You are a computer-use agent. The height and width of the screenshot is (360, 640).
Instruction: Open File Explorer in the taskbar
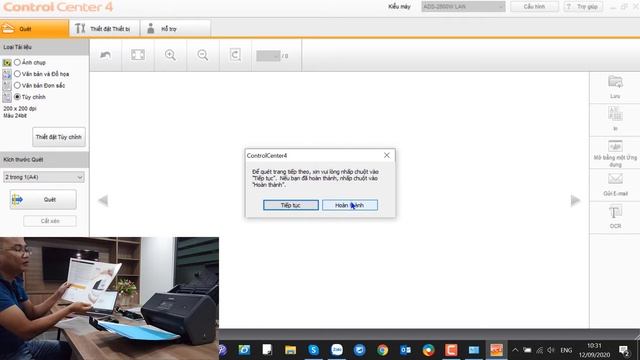click(290, 350)
